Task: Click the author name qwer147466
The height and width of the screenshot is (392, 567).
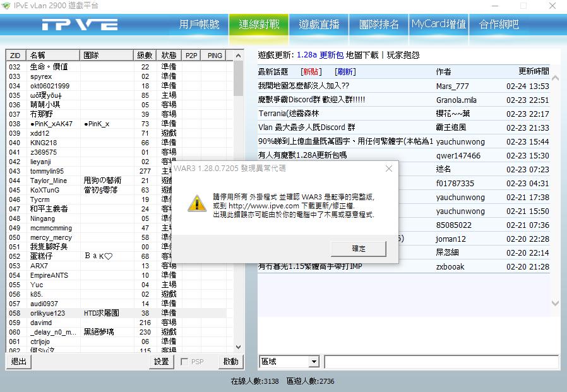Action: click(x=458, y=156)
